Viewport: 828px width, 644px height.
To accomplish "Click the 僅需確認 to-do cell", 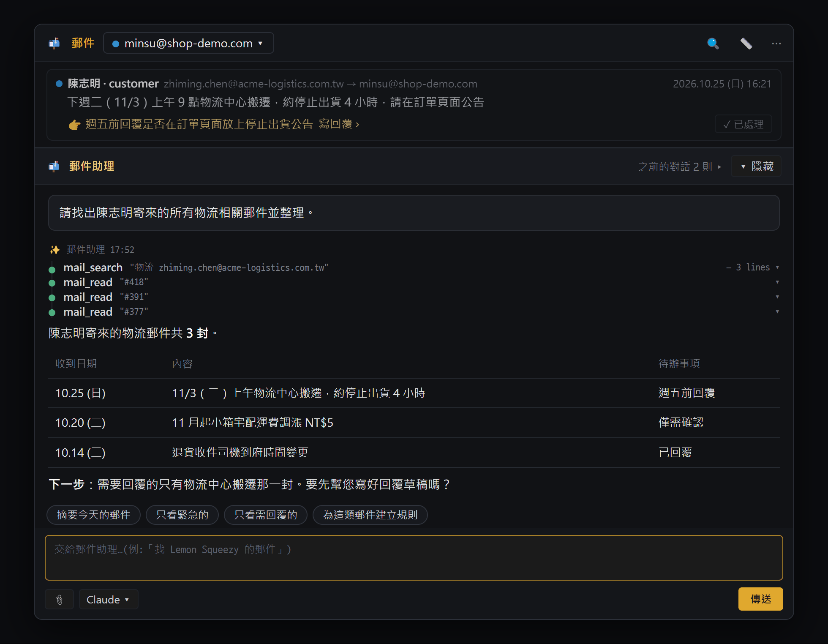I will click(x=681, y=423).
